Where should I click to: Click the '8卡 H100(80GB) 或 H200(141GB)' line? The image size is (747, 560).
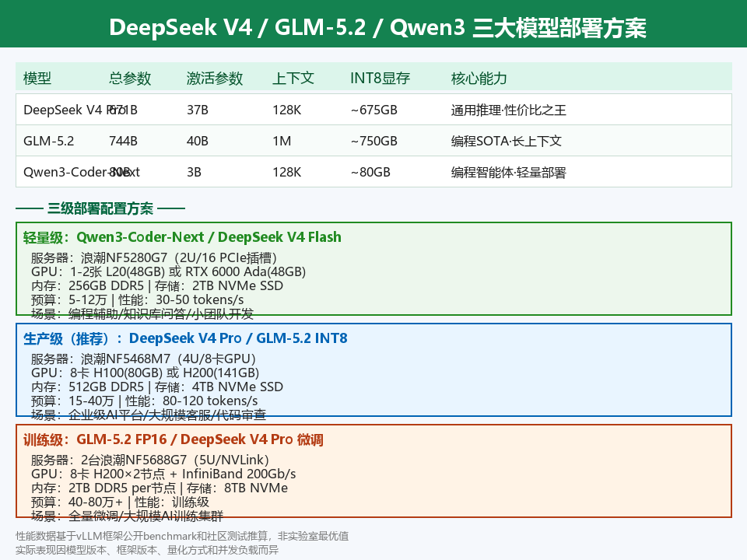point(146,373)
